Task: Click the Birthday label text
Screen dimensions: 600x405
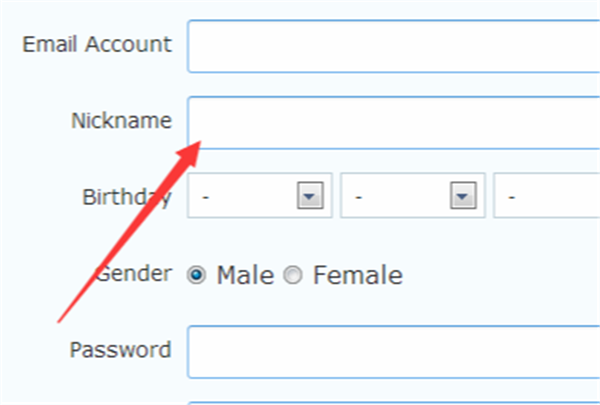Action: [x=126, y=196]
